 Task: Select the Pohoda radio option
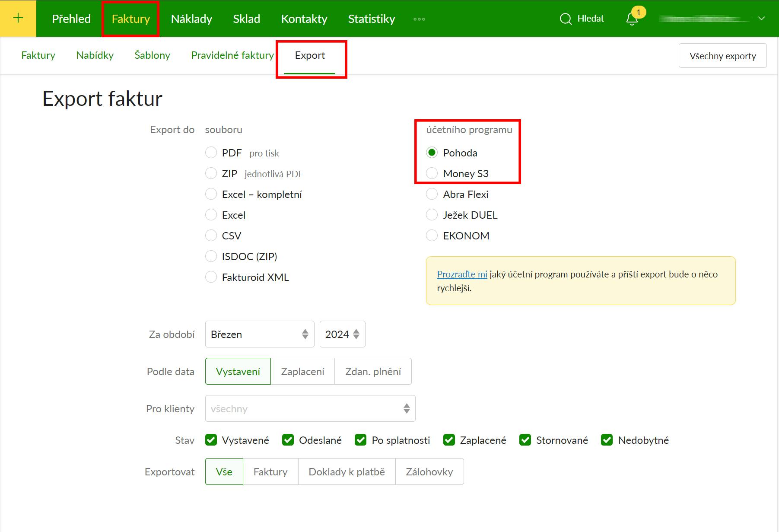[432, 153]
